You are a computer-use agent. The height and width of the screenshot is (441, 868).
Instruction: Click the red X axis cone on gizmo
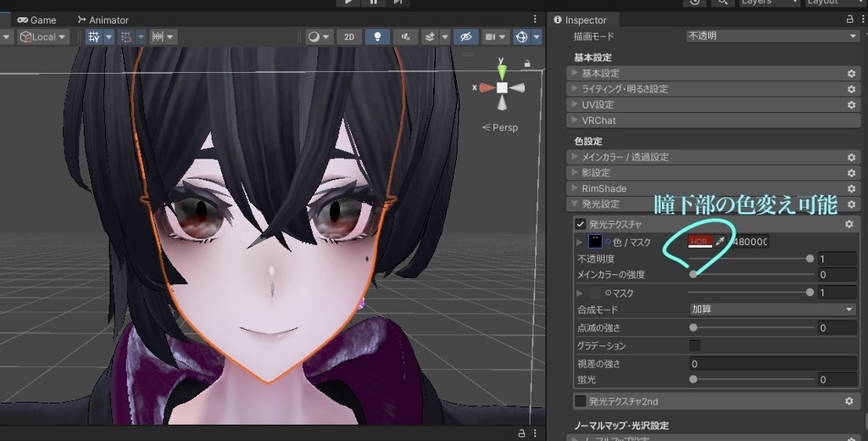click(487, 87)
